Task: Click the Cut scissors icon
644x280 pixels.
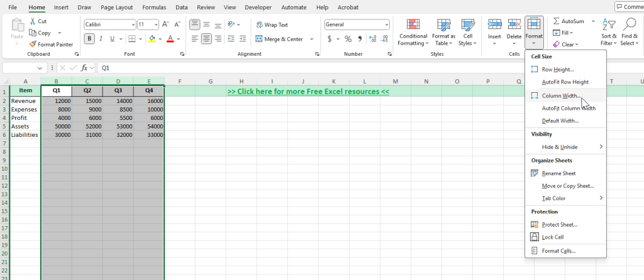Action: point(33,21)
